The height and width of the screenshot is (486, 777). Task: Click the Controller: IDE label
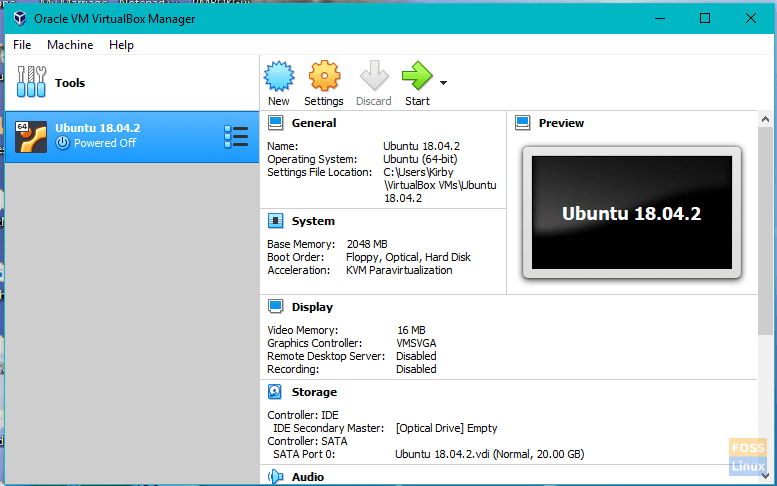(303, 415)
